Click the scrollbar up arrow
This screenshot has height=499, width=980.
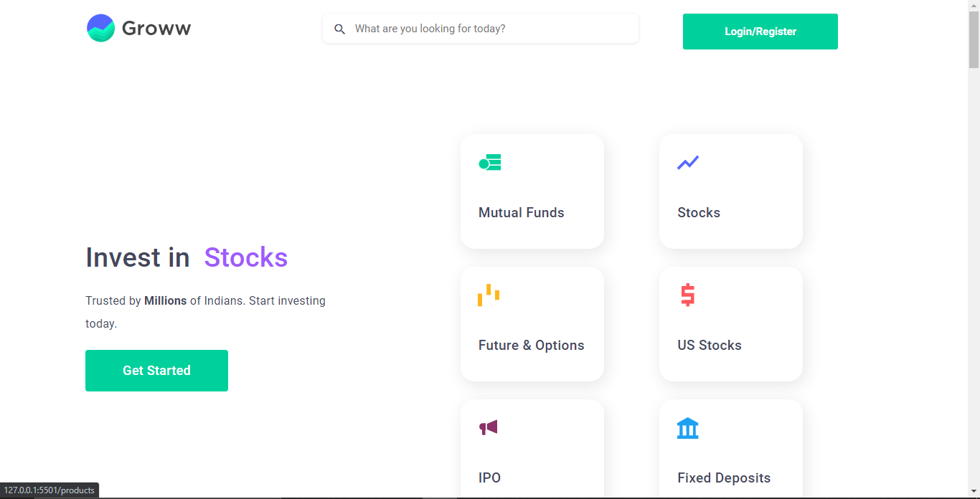pos(974,5)
